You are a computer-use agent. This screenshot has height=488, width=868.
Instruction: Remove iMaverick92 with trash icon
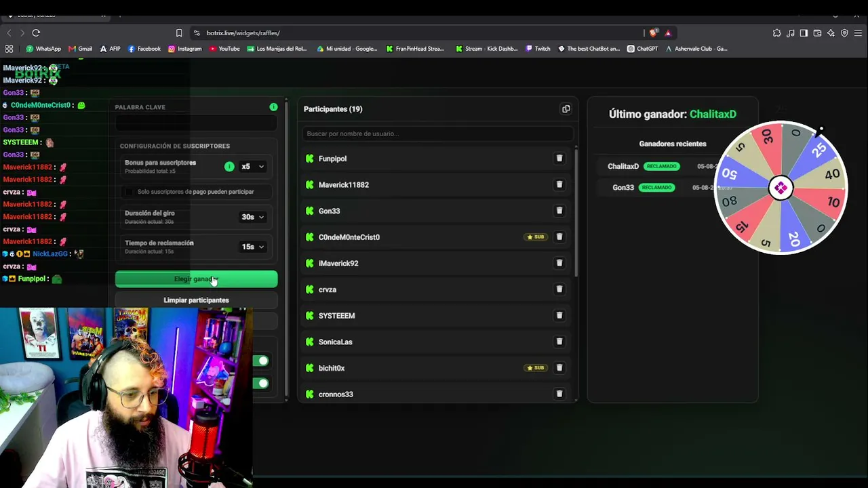pyautogui.click(x=559, y=263)
